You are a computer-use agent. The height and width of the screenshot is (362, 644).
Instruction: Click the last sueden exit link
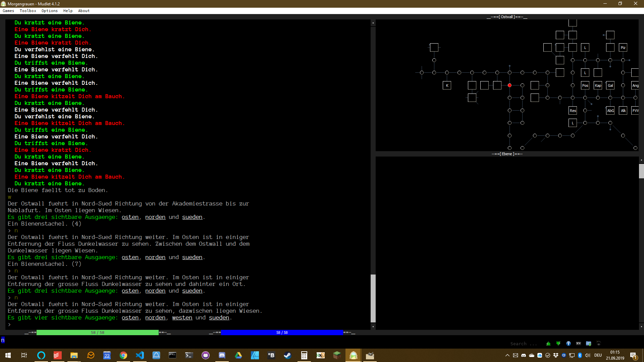[219, 318]
